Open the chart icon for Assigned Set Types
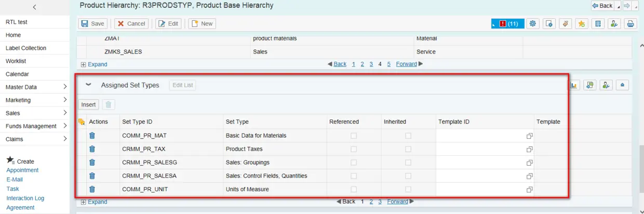The height and width of the screenshot is (214, 644). click(x=574, y=85)
